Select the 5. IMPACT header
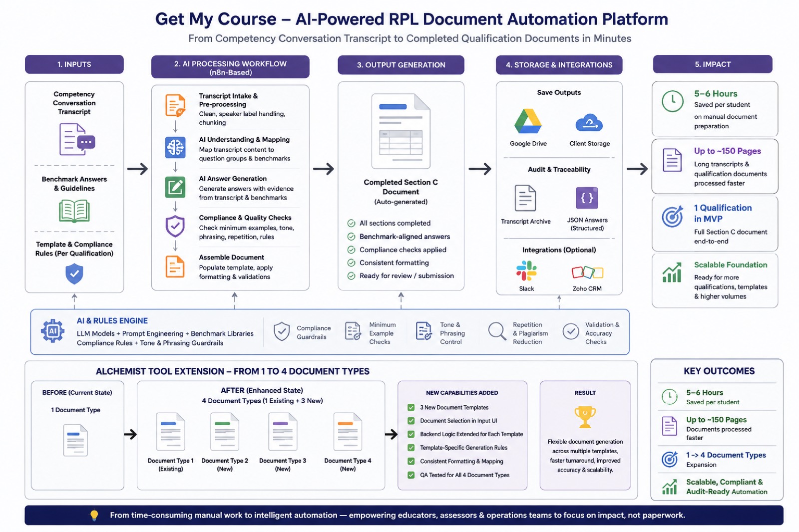The image size is (799, 532). (x=713, y=64)
